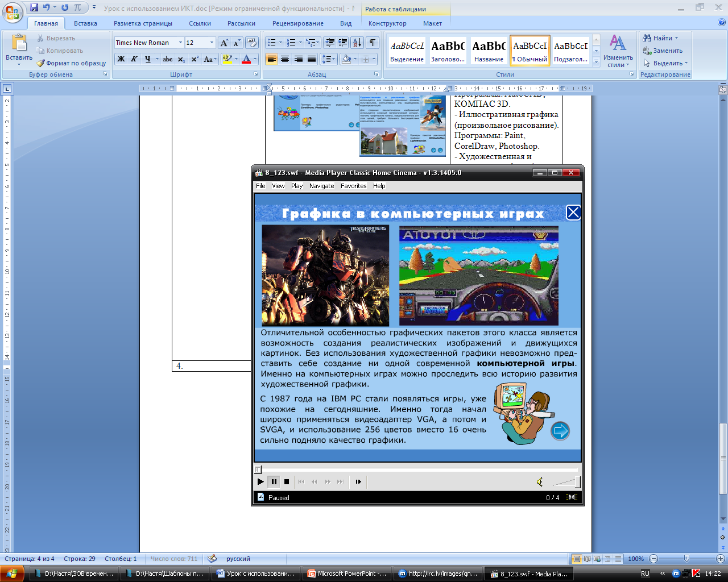Click the Clear Formatting icon
728x582 pixels.
253,43
